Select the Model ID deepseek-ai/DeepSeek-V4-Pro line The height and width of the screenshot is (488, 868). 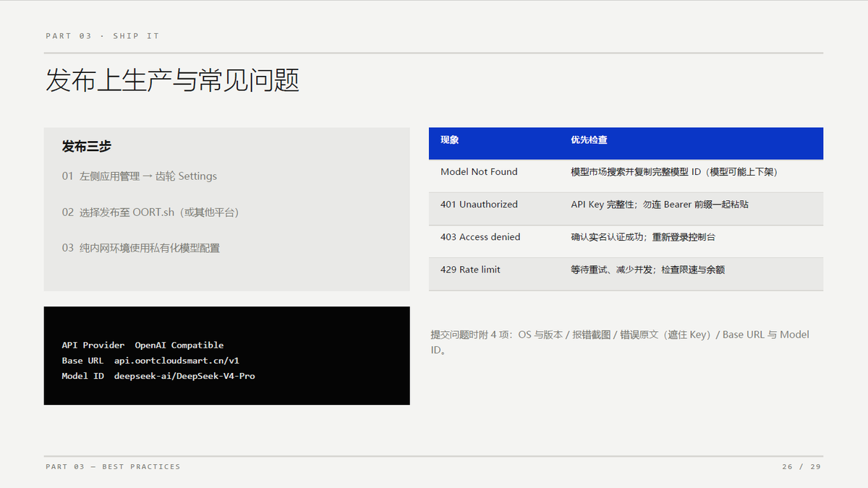pos(158,376)
